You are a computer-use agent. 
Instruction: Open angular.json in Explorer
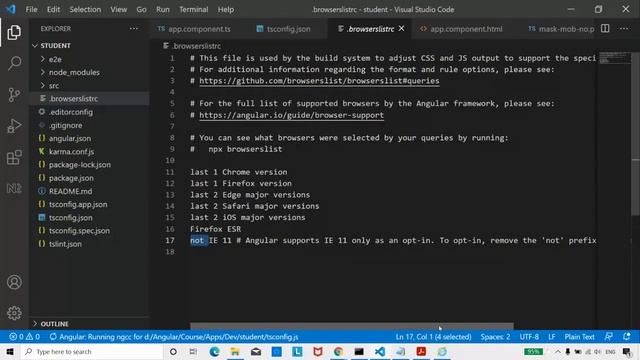pos(70,138)
